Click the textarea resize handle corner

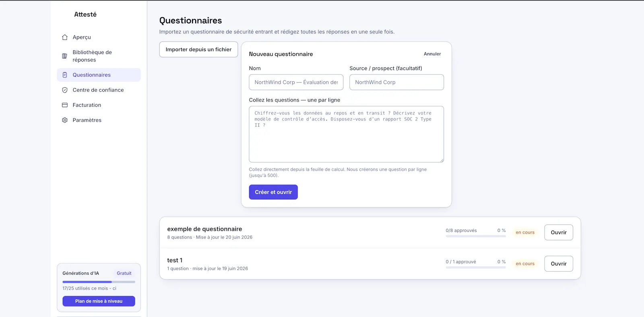coord(442,160)
